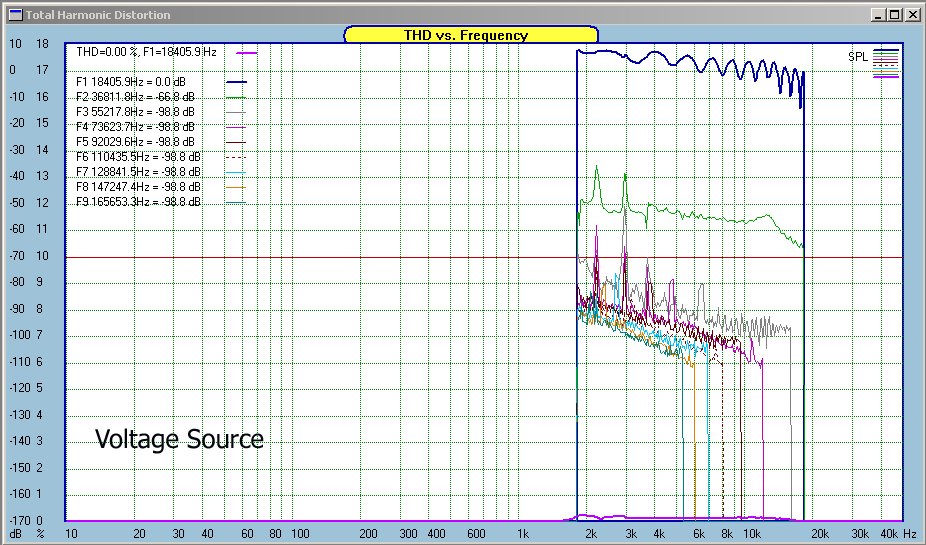Screen dimensions: 926x545
Task: Select legend entry F4 73623.7Hz
Action: (135, 127)
